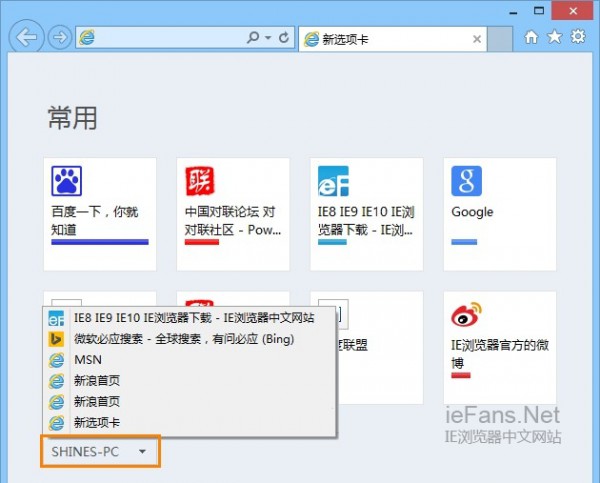Click the Bing b icon in list

tap(56, 339)
